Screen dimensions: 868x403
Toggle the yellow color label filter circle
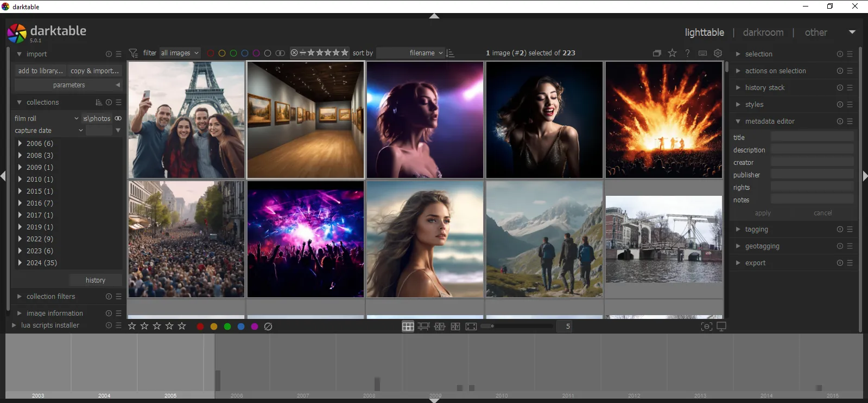tap(222, 53)
